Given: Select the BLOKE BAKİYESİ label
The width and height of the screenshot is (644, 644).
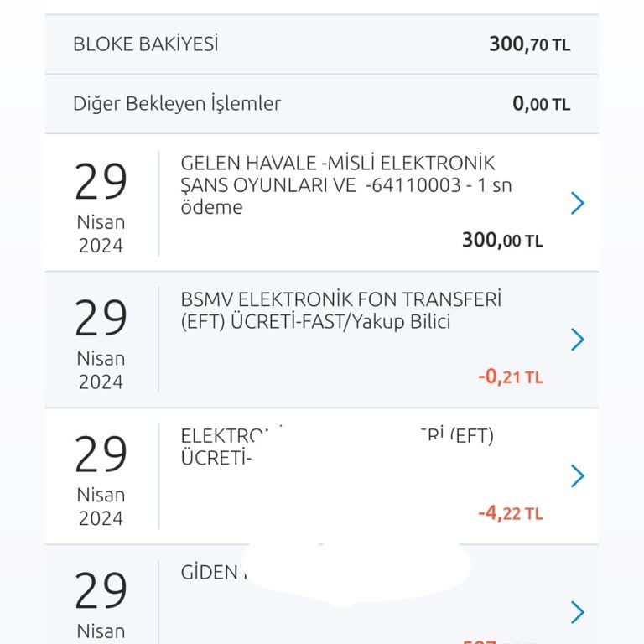Looking at the screenshot, I should pos(145,44).
